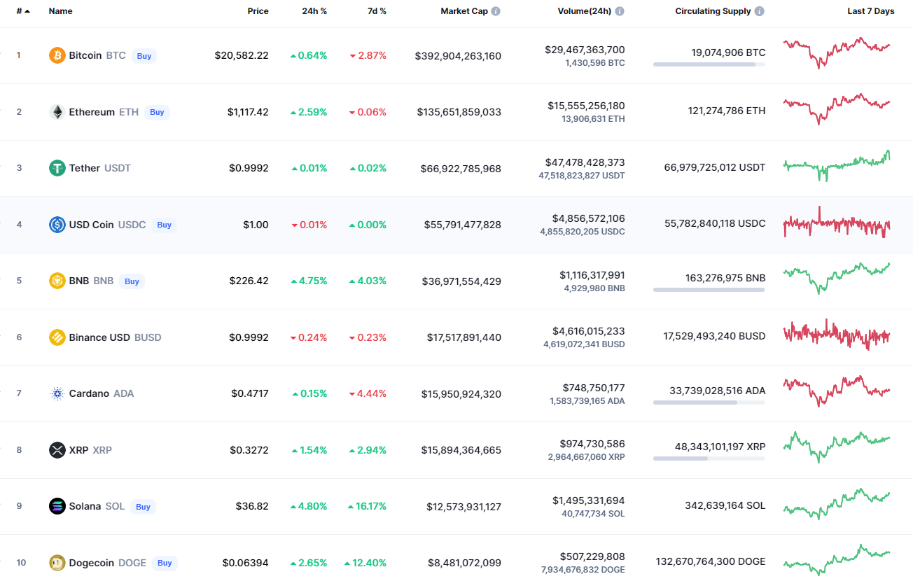
Task: Click the Dogecoin logo icon
Action: [x=57, y=563]
